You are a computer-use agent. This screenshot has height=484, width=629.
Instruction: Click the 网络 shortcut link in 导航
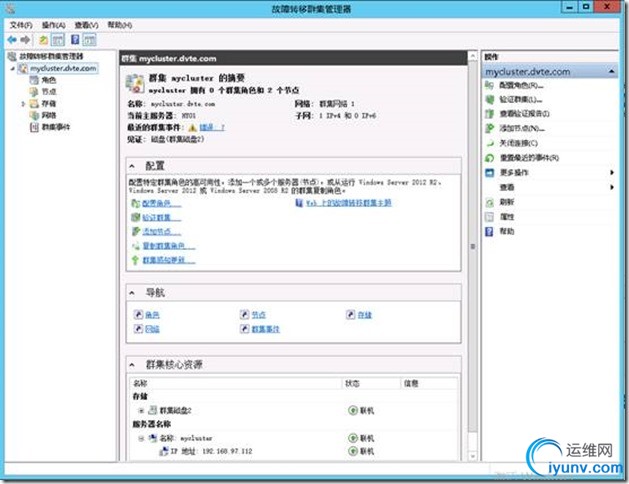152,329
